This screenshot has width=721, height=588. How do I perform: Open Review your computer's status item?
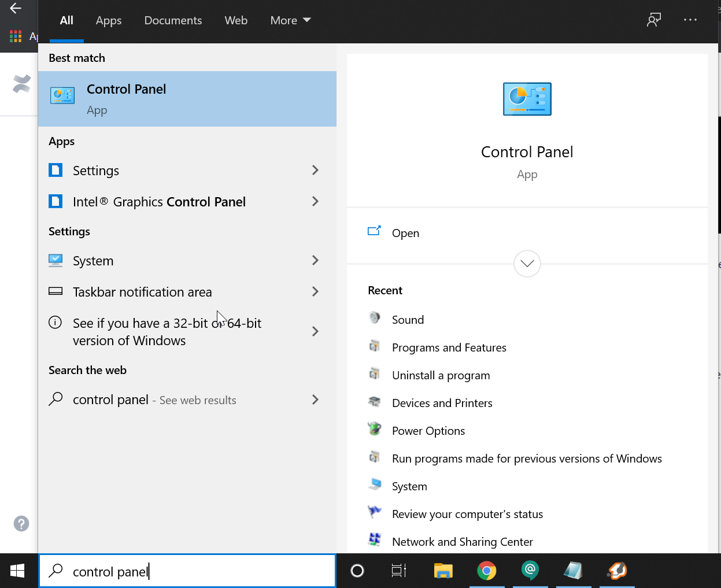[x=467, y=514]
